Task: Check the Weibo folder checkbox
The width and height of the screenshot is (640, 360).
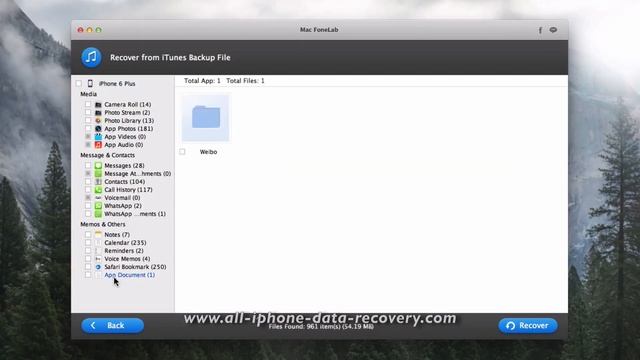Action: (182, 152)
